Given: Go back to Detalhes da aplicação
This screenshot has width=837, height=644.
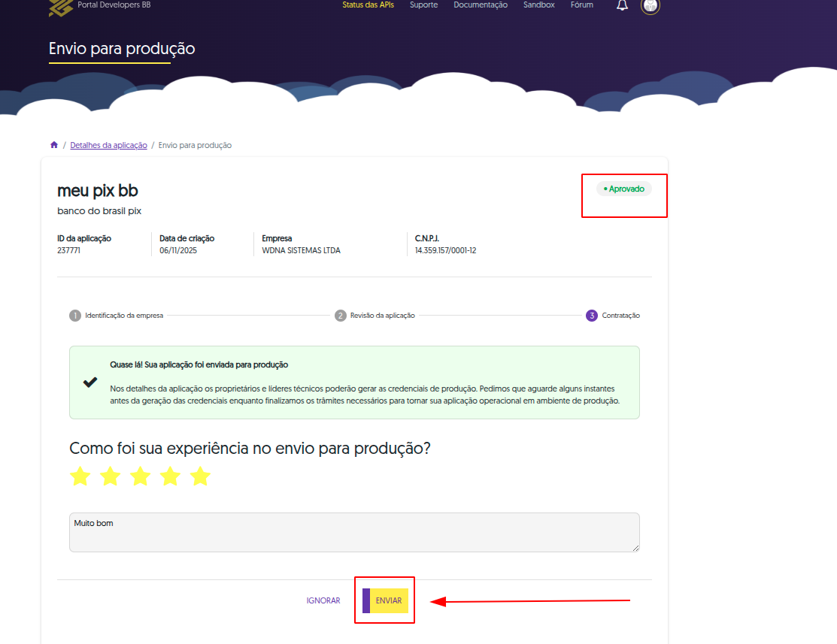Looking at the screenshot, I should [x=108, y=145].
